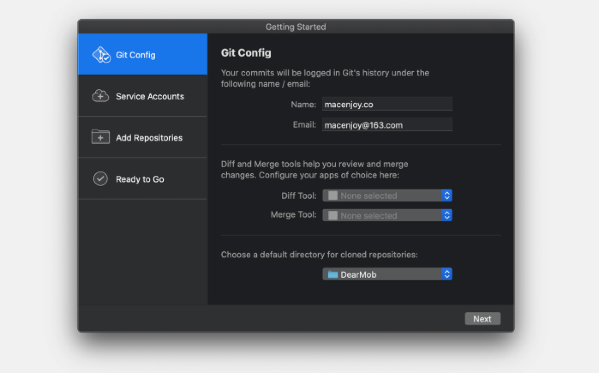Open the Merge Tool dropdown arrows
The image size is (599, 373).
tap(447, 215)
